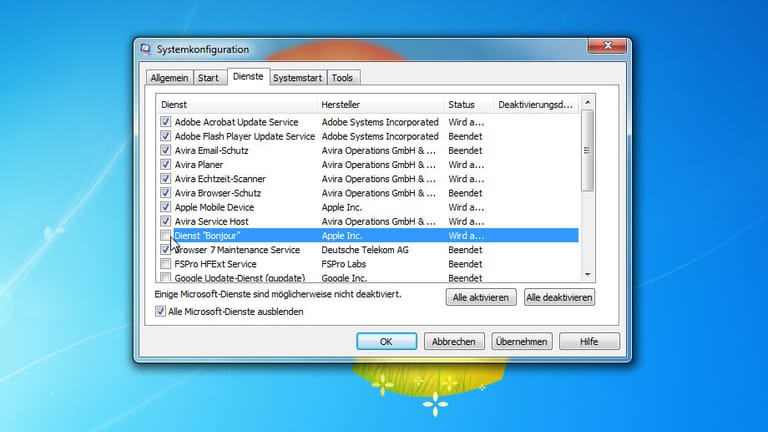This screenshot has height=432, width=768.
Task: Toggle the Avira Echtzeit-Scanner checkbox
Action: [x=166, y=178]
